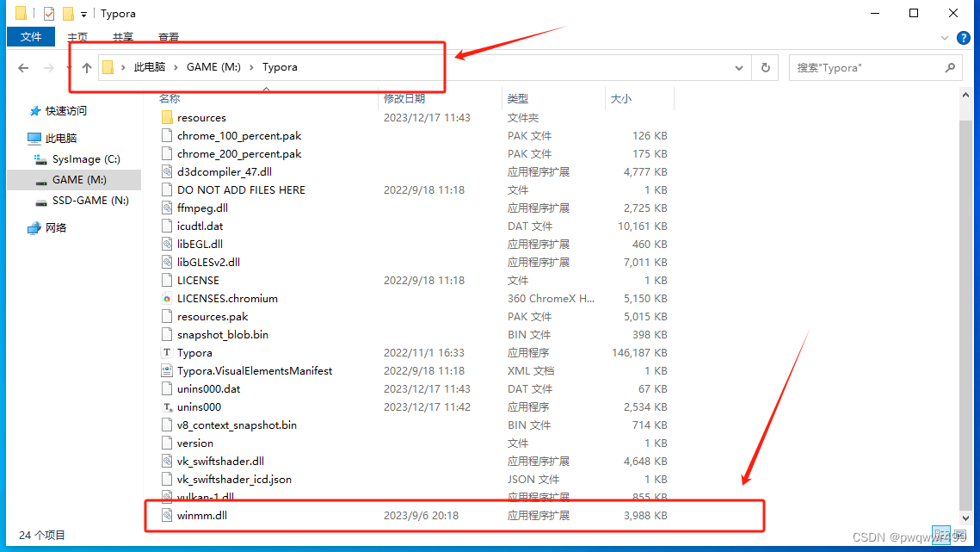Click the Quick access star icon
Viewport: 980px width, 552px height.
(35, 111)
